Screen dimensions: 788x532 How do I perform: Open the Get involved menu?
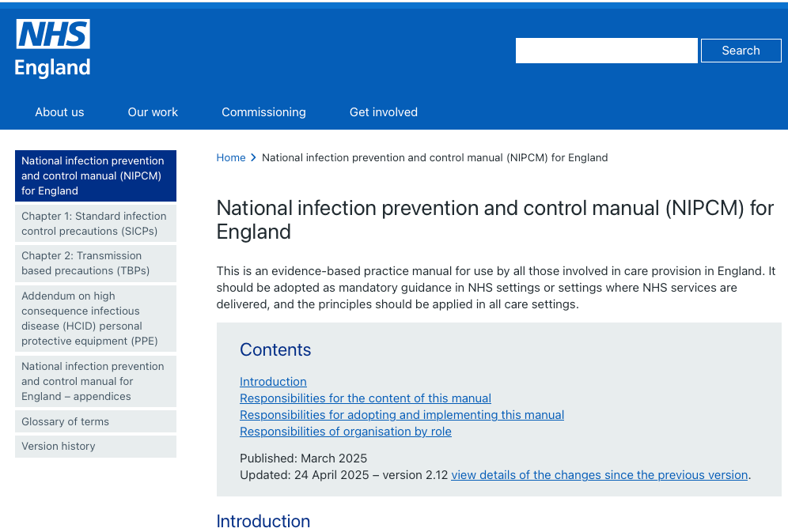point(384,112)
